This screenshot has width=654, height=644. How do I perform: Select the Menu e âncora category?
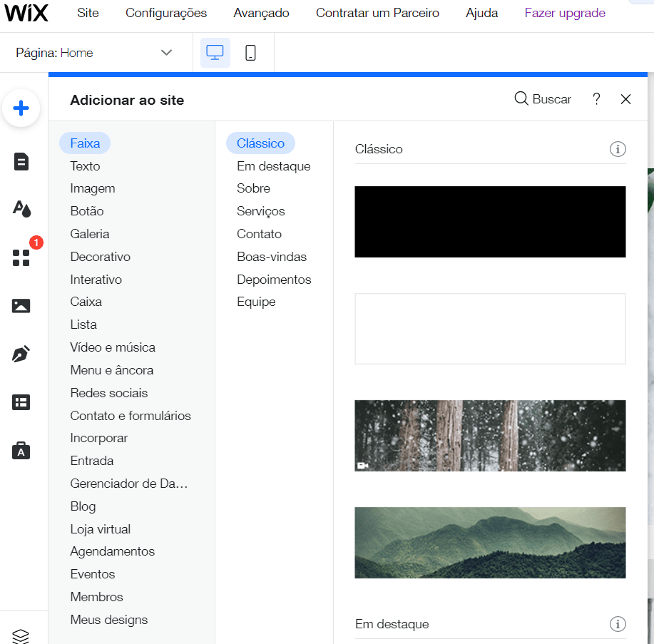112,370
